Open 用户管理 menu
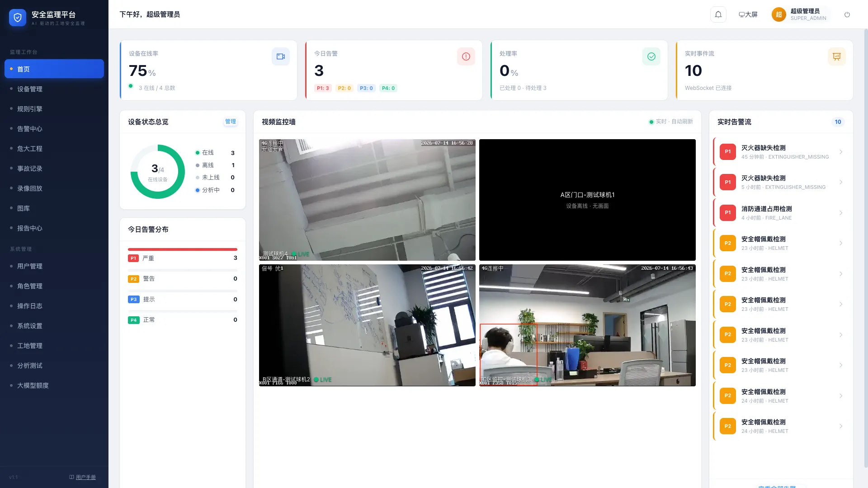868x488 pixels. [x=54, y=266]
